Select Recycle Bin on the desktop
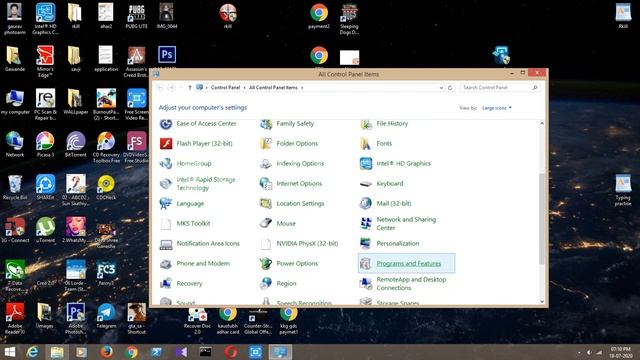Image resolution: width=640 pixels, height=360 pixels. point(15,188)
